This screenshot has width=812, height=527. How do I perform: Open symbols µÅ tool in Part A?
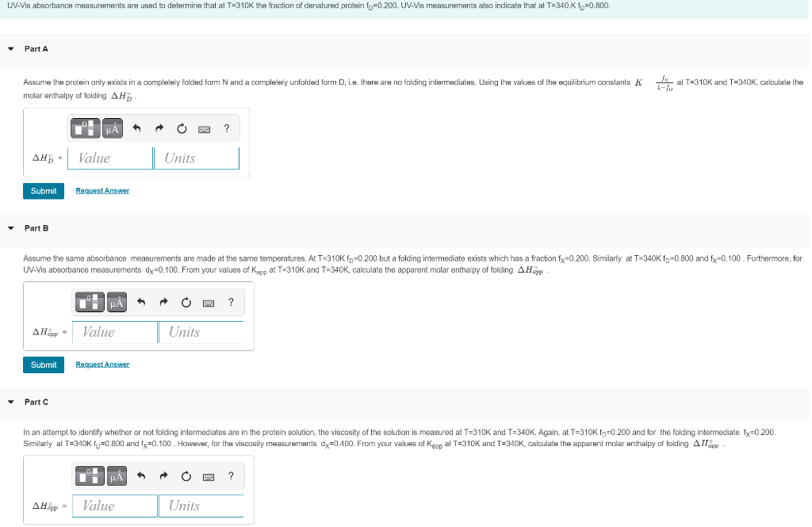[x=113, y=128]
